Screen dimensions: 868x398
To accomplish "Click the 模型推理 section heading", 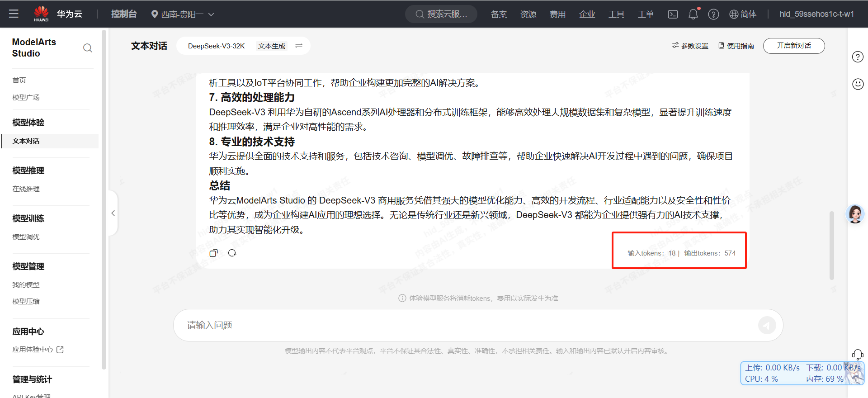I will point(28,171).
